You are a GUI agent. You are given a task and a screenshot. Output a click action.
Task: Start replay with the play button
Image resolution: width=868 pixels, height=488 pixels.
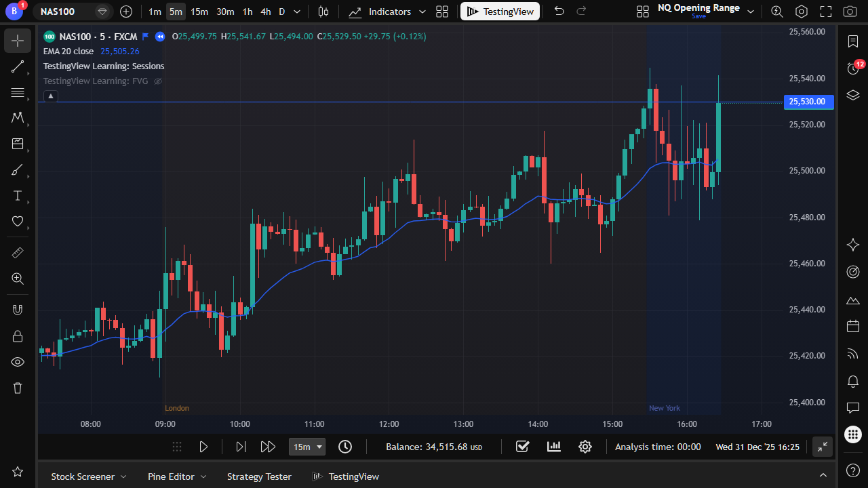click(x=203, y=447)
